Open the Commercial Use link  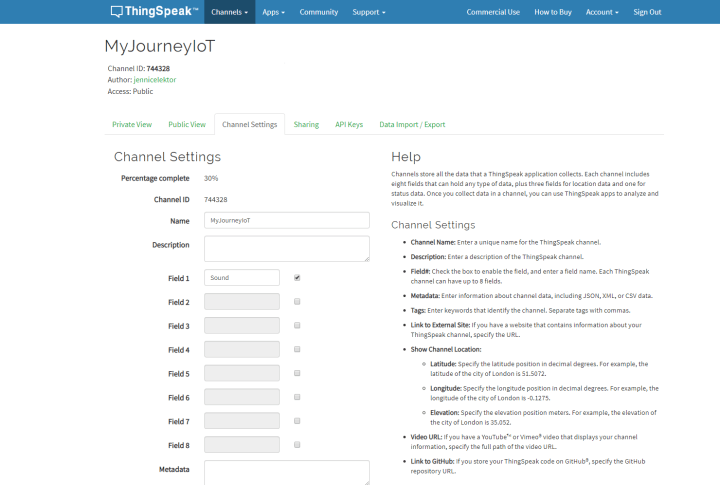[x=493, y=12]
